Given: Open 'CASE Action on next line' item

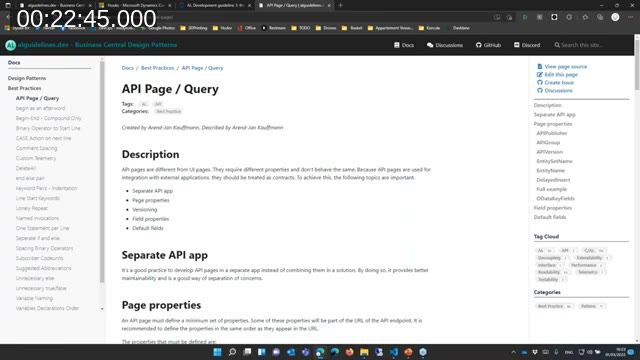Looking at the screenshot, I should [x=43, y=138].
